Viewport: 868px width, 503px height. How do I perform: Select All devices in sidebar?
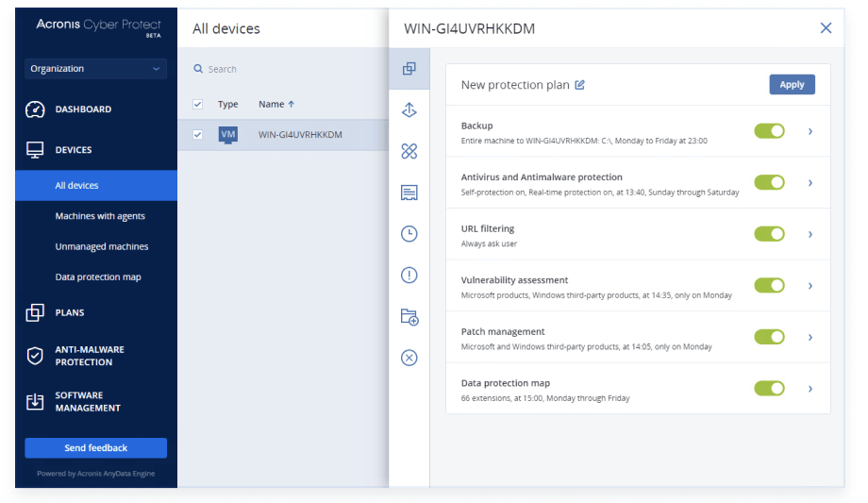click(96, 186)
